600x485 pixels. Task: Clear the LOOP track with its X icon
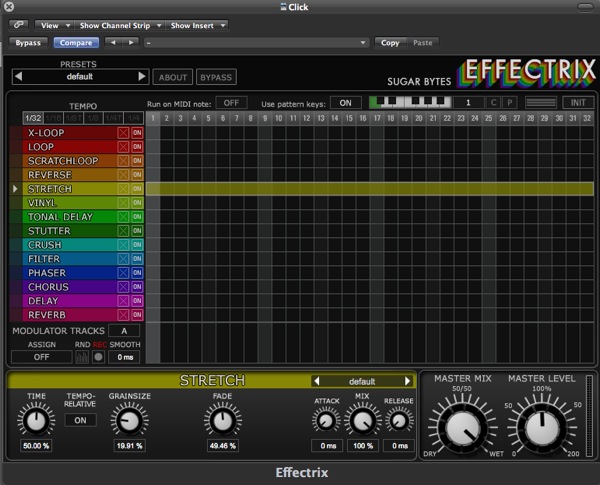123,147
